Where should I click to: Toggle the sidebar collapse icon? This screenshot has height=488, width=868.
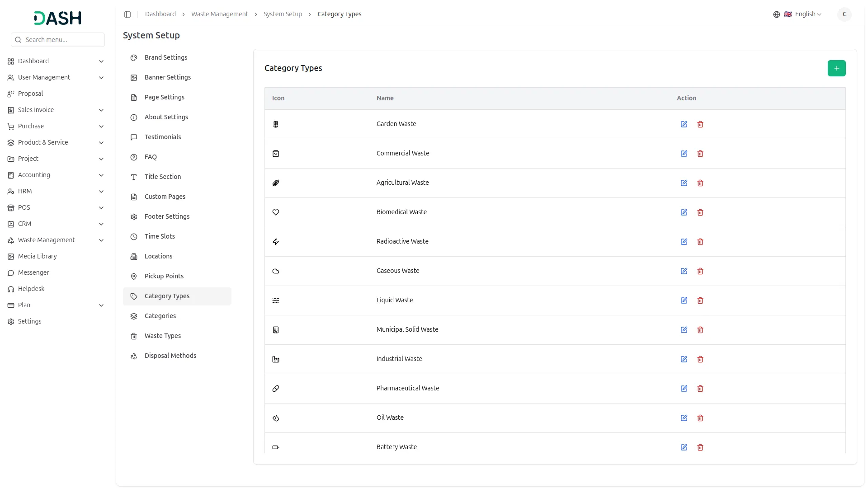[x=127, y=14]
